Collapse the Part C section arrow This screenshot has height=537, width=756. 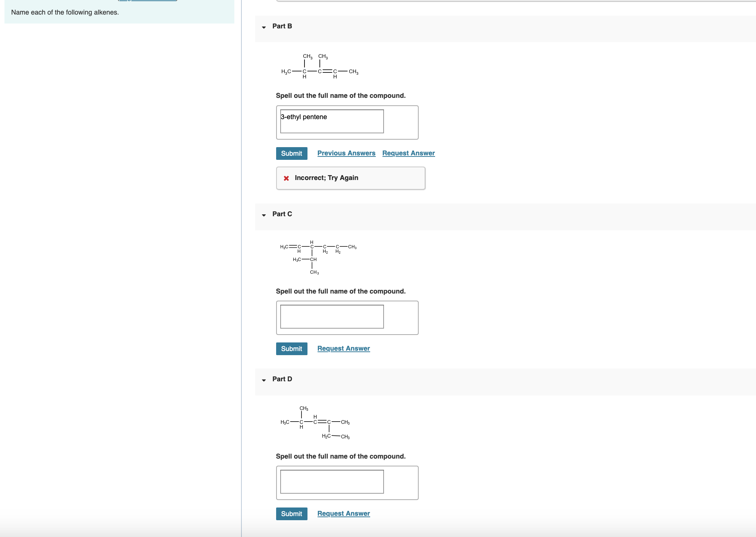pyautogui.click(x=264, y=215)
